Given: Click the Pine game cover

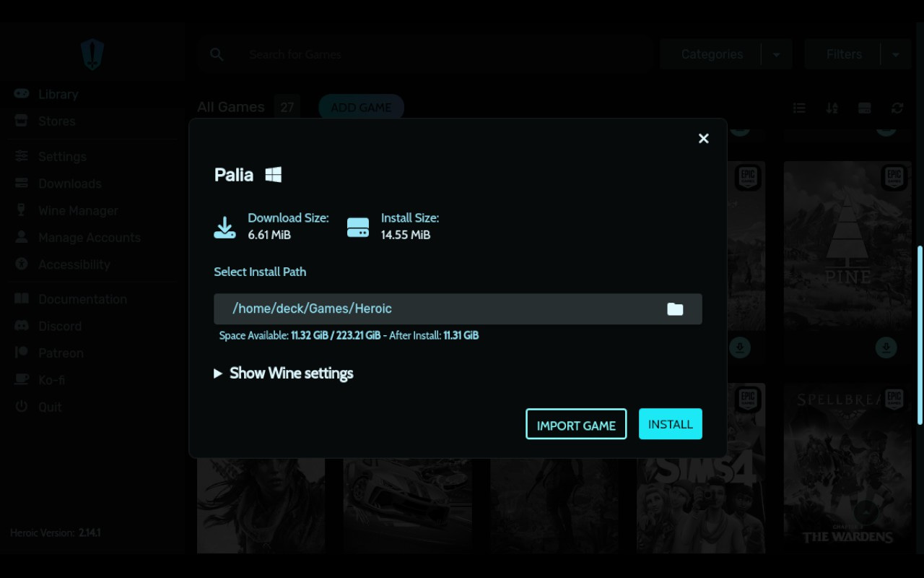Looking at the screenshot, I should (x=847, y=246).
